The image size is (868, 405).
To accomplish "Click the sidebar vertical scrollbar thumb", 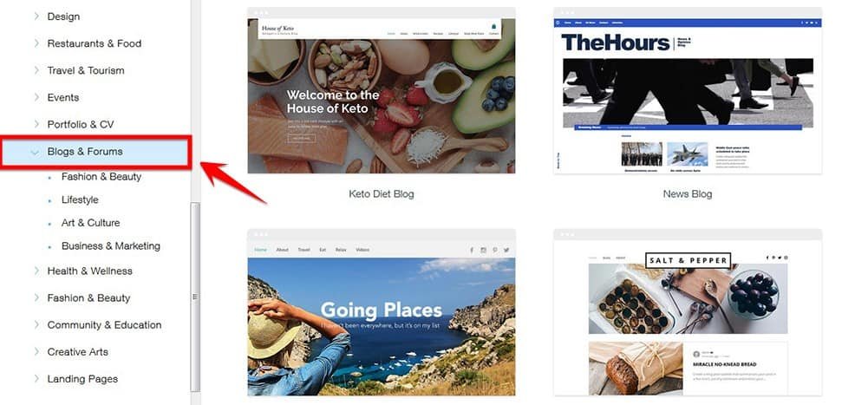I will click(x=195, y=297).
